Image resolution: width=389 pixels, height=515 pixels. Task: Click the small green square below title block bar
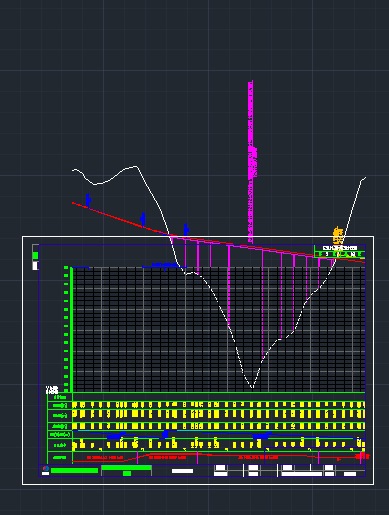(127, 474)
